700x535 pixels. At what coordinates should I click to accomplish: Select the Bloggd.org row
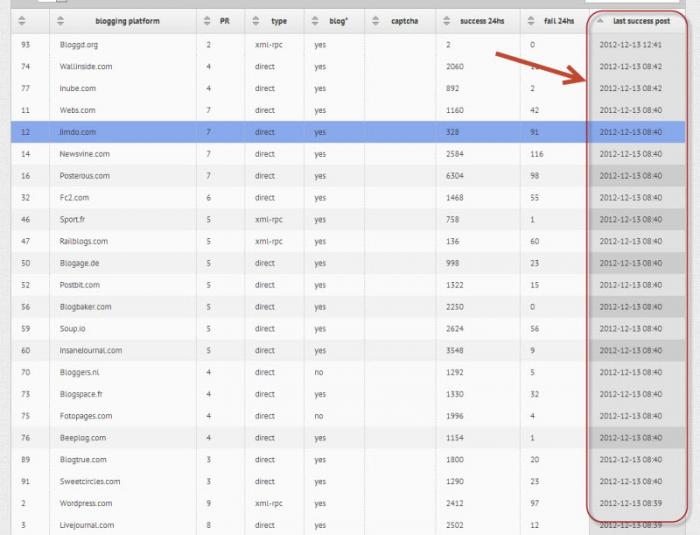tap(348, 45)
